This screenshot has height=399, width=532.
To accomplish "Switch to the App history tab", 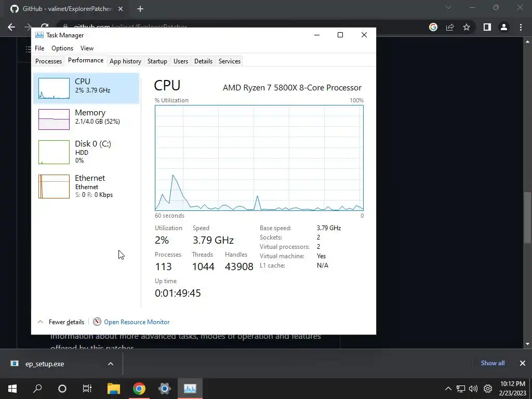I will [x=125, y=61].
